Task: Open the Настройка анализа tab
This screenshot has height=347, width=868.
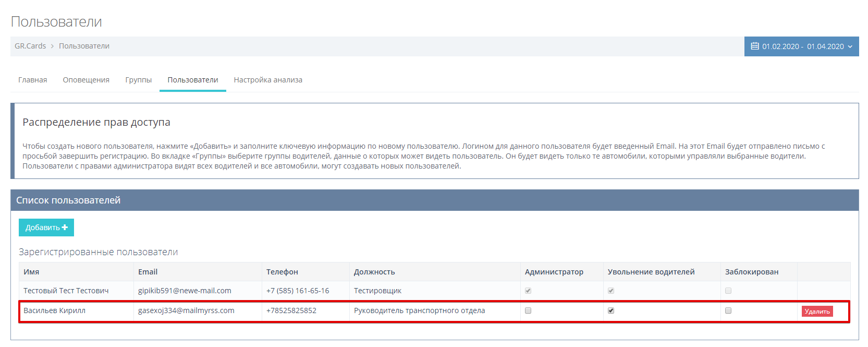Action: pos(268,80)
